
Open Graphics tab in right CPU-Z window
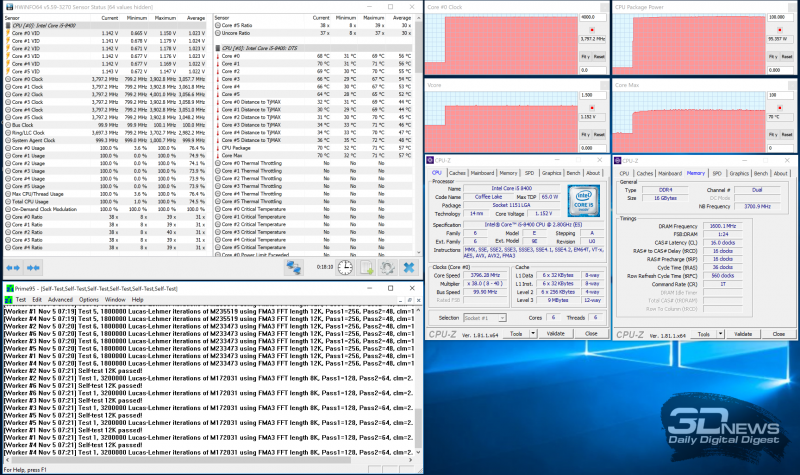click(739, 173)
